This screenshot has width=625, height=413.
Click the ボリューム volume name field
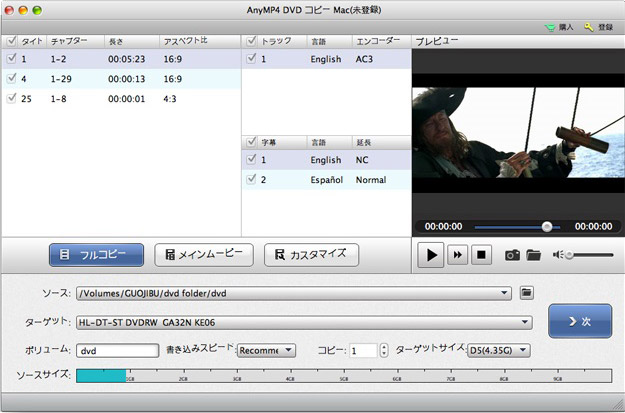[x=117, y=351]
